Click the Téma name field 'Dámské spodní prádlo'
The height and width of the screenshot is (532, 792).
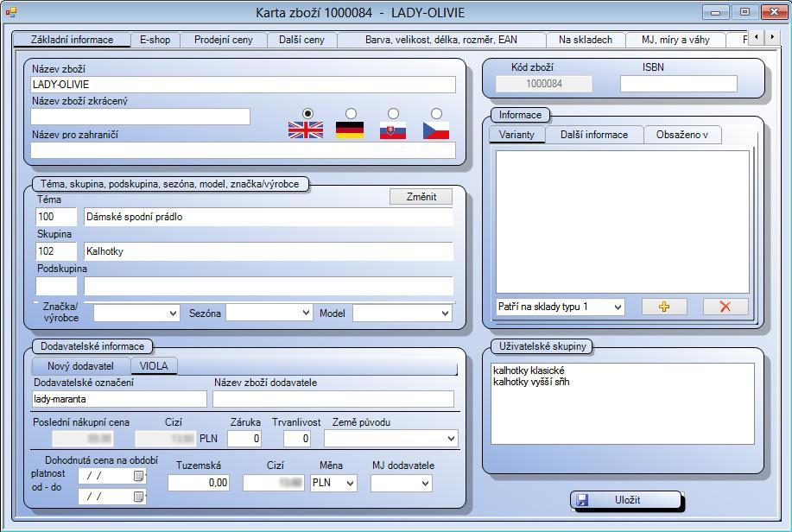[269, 217]
